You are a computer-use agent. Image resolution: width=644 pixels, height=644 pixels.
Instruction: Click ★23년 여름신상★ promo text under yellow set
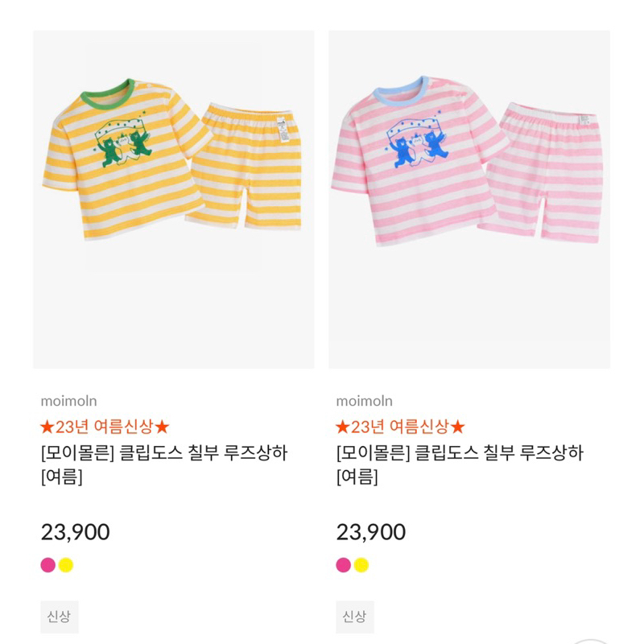(105, 427)
